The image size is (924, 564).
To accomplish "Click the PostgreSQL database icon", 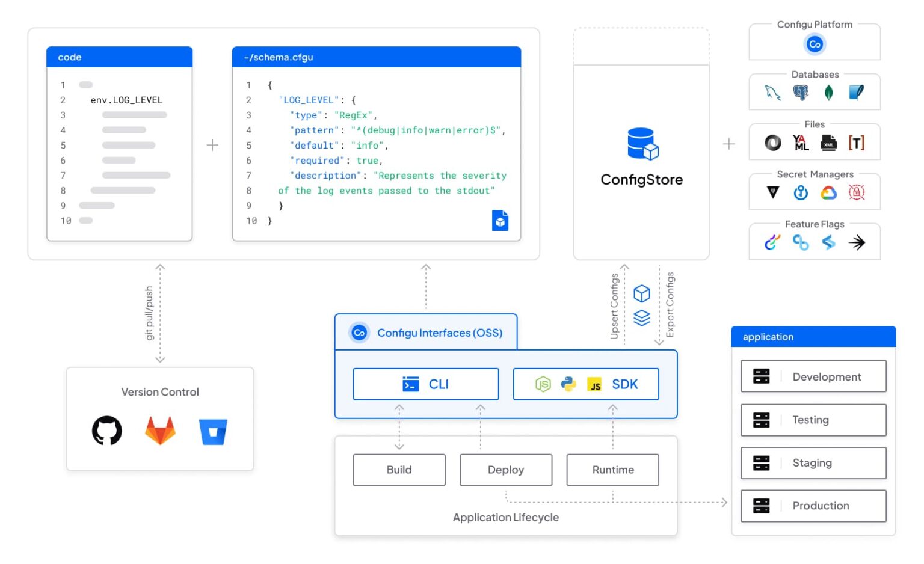I will pos(800,93).
